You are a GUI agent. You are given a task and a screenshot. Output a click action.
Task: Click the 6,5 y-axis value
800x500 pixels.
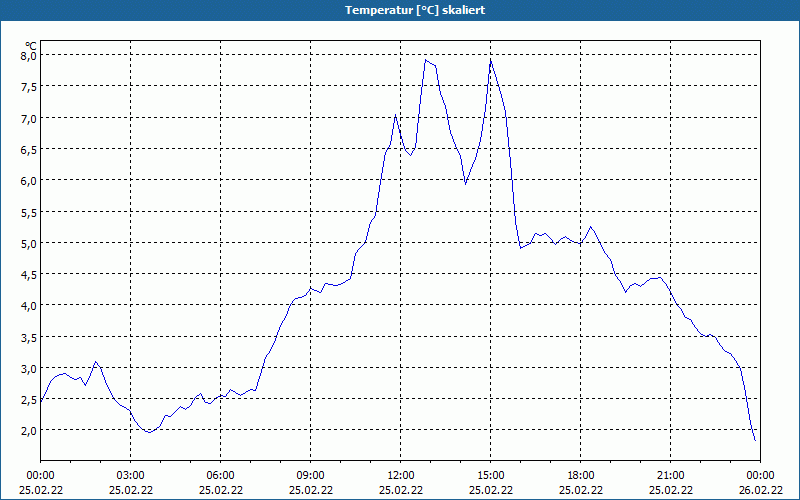30,149
